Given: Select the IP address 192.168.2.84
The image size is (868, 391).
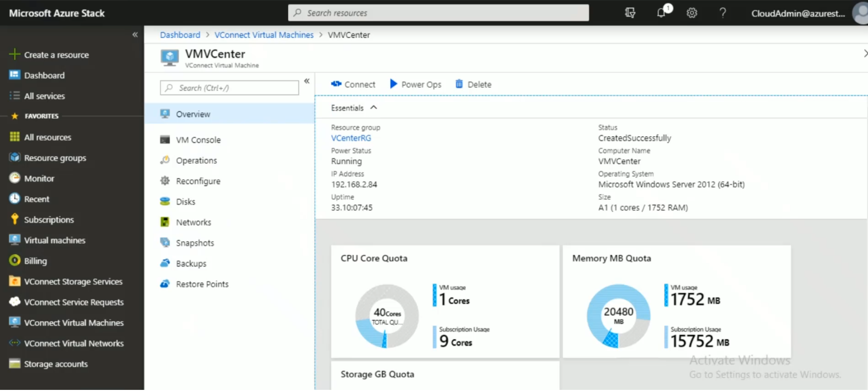Looking at the screenshot, I should [354, 185].
